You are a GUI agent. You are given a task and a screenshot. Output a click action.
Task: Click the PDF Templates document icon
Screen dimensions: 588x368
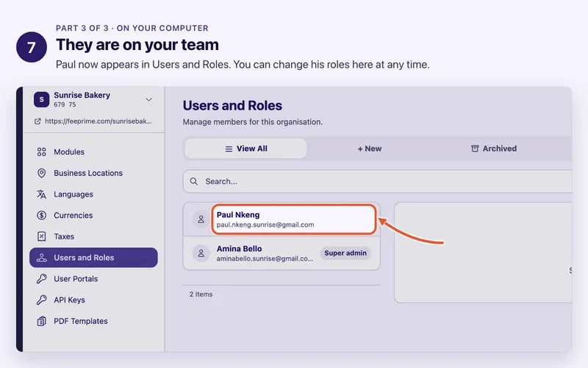[42, 321]
